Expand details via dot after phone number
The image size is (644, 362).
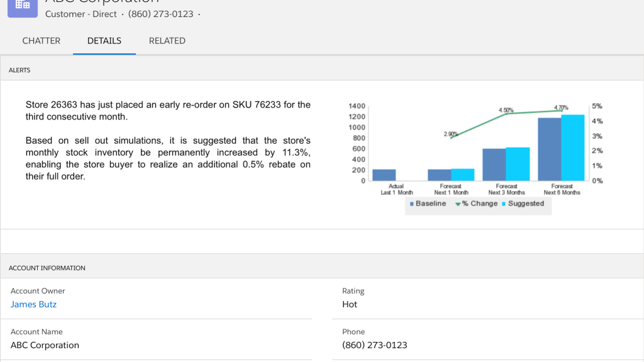pyautogui.click(x=199, y=14)
